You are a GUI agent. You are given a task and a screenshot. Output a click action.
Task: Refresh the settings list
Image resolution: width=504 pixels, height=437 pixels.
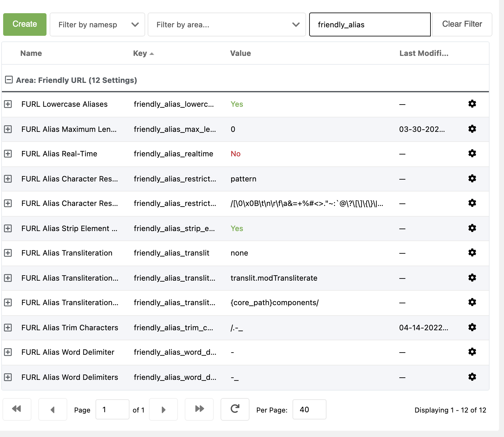[235, 409]
